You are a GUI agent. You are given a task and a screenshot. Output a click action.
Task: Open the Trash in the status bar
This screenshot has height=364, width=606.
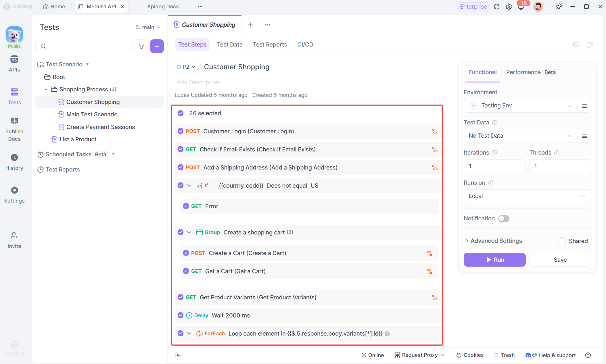504,355
